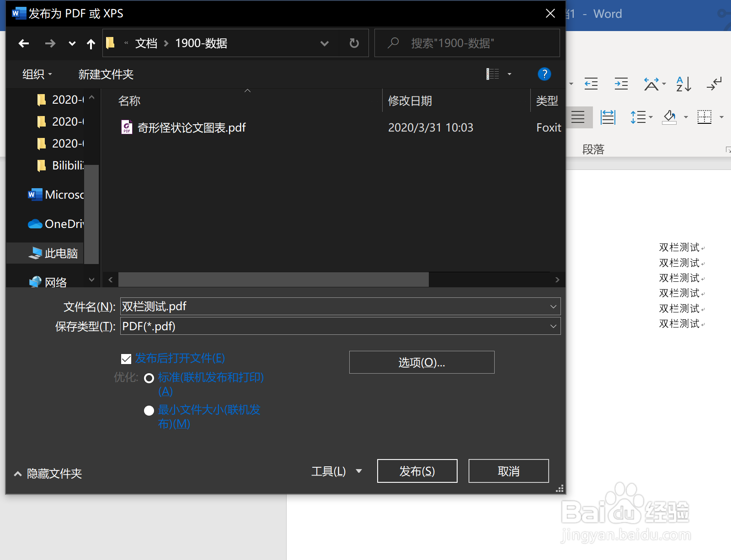Select Bilibili folder in navigation pane
This screenshot has height=560, width=731.
pos(60,165)
